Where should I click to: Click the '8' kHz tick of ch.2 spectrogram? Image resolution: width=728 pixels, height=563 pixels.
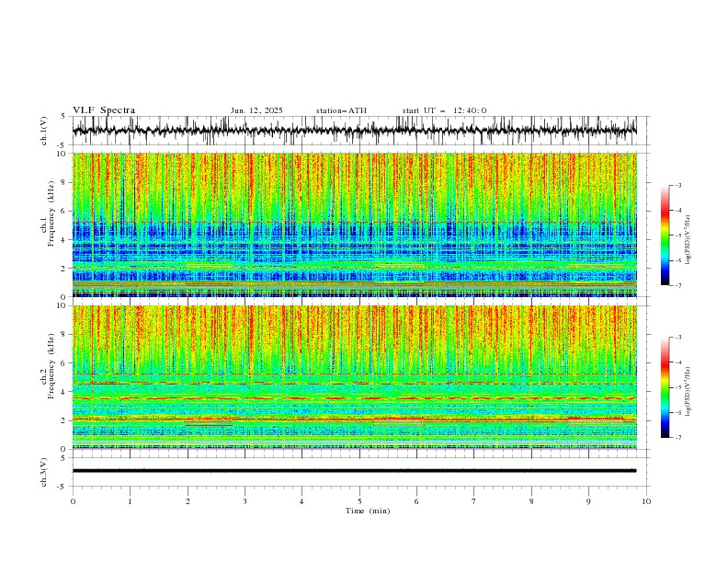coord(64,335)
